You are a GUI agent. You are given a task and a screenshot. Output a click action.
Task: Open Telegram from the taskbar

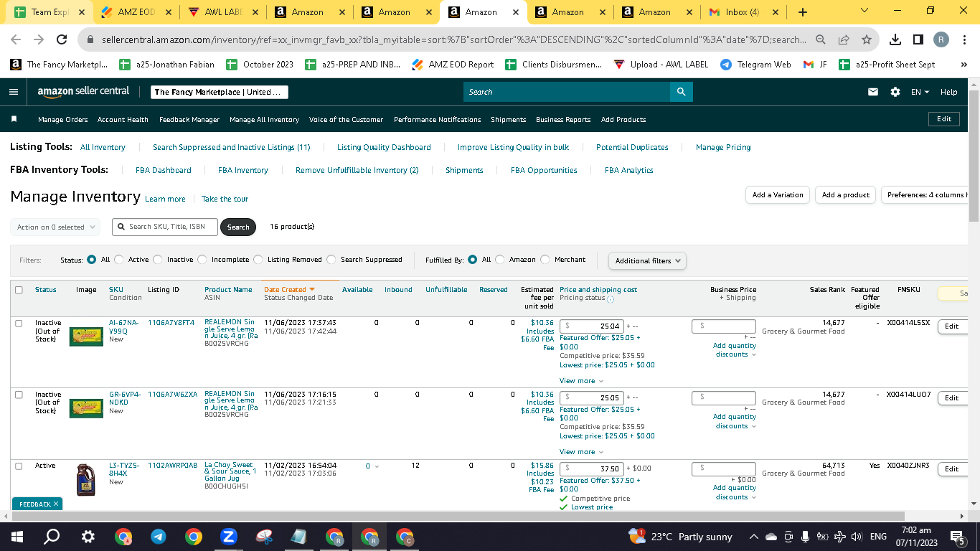point(158,537)
